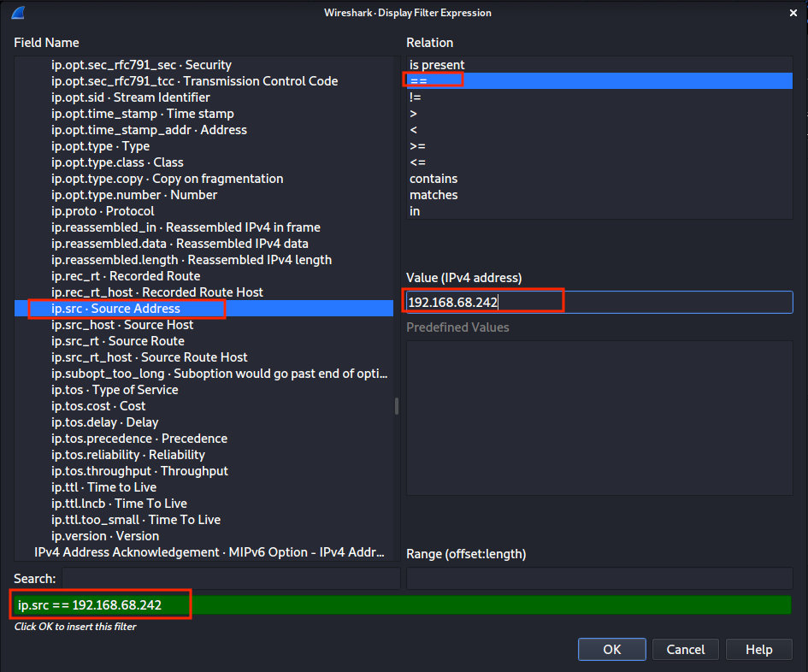Select the 'is present' relation
This screenshot has width=808, height=672.
pos(599,65)
